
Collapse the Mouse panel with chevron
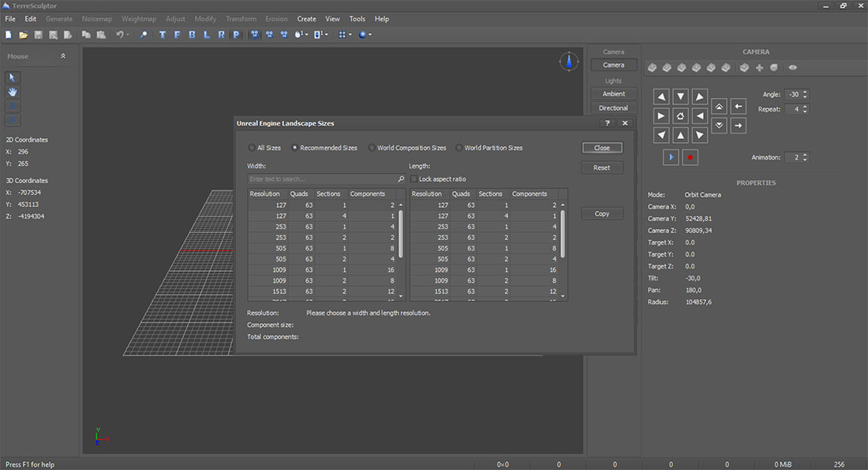click(63, 56)
